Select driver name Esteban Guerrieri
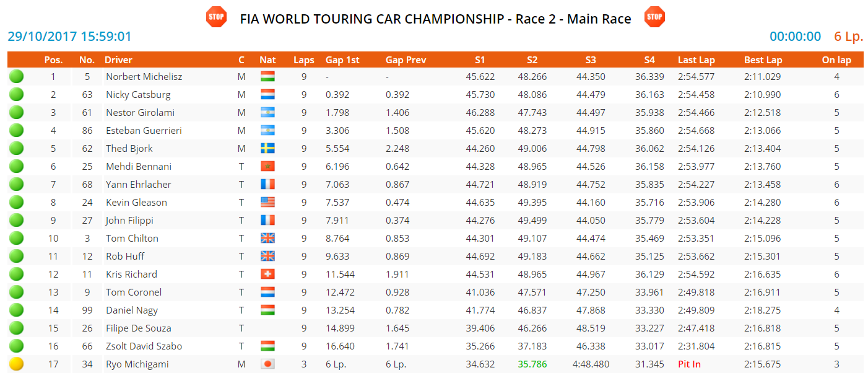 [144, 131]
